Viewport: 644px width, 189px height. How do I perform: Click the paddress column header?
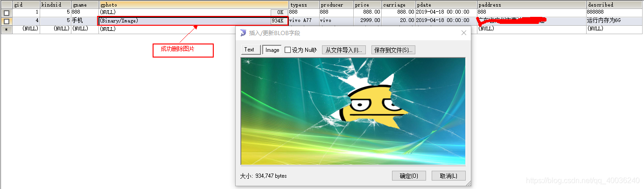click(x=532, y=5)
